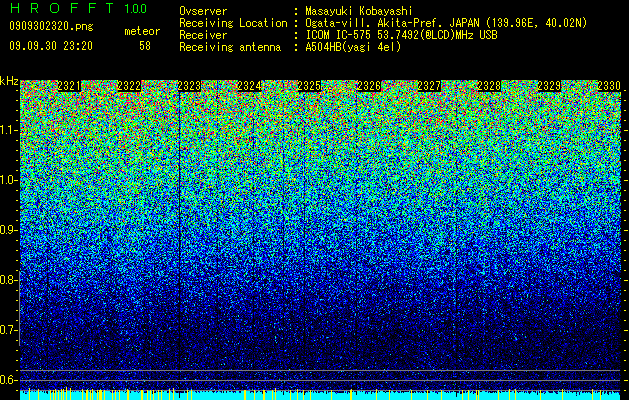
Task: Select the 0.9 kHz frequency label
Action: point(8,230)
